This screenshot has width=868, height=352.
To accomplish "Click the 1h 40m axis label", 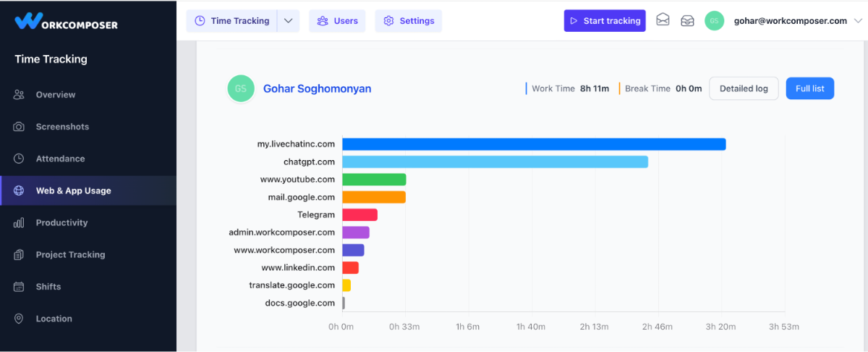I will [531, 327].
